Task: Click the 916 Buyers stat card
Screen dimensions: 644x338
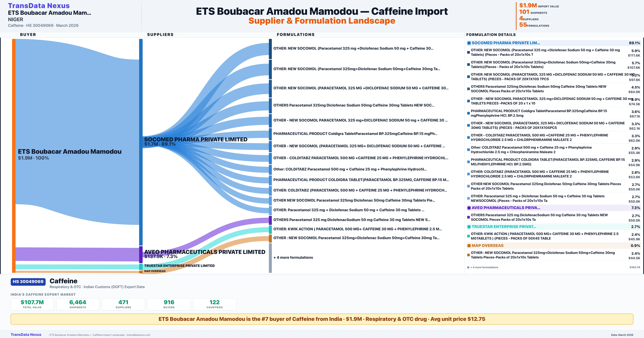Action: [169, 304]
